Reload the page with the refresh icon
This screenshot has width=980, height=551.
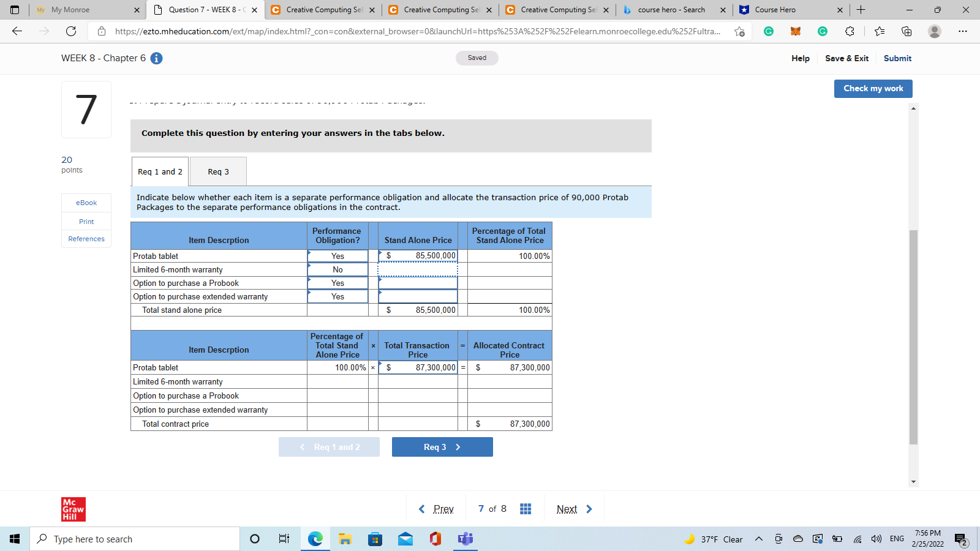[x=71, y=31]
